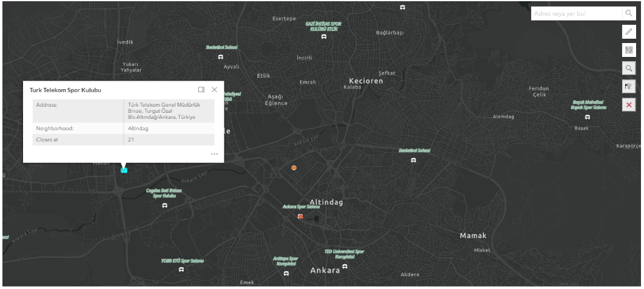This screenshot has height=289, width=644.
Task: Click the 'Mamak' district label
Action: tap(473, 236)
